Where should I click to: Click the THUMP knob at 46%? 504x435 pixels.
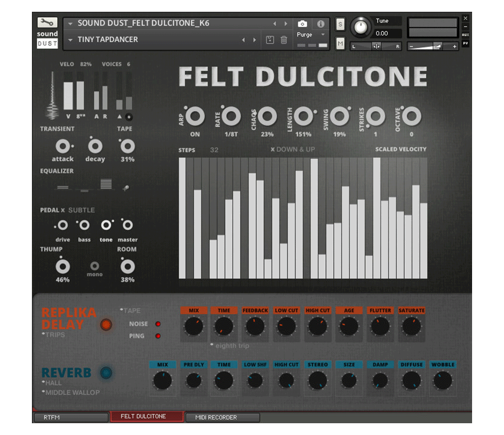pos(63,266)
